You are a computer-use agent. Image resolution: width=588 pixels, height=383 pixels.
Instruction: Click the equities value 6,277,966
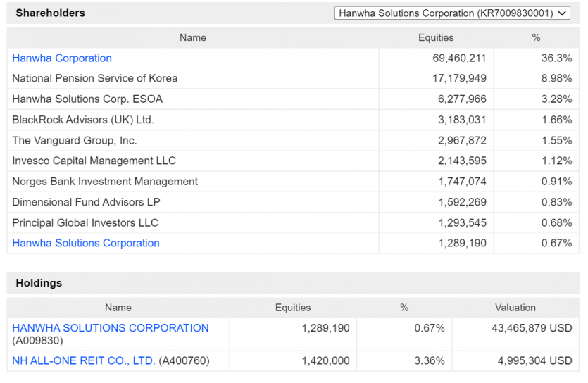tap(462, 99)
